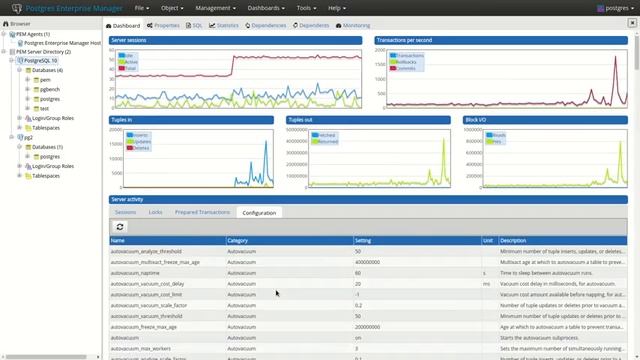This screenshot has height=360, width=640.
Task: Click the autovacuum_freeze_max_age row name
Action: (144, 327)
